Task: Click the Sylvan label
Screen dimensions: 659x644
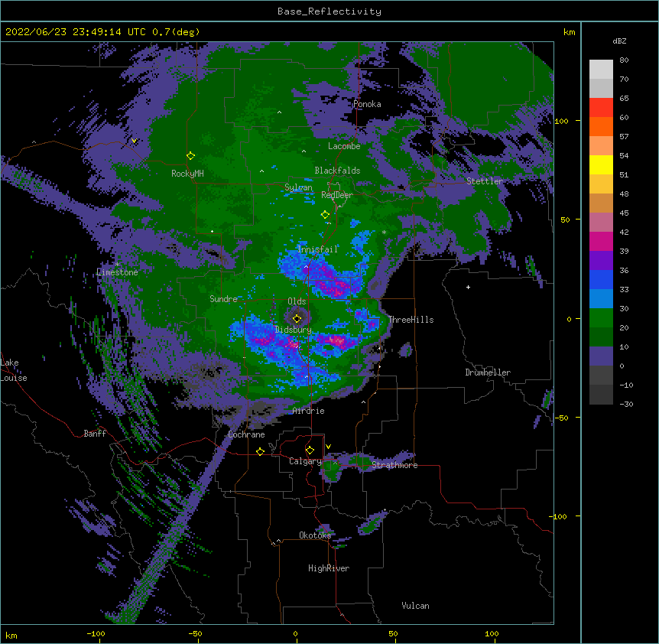Action: [298, 187]
